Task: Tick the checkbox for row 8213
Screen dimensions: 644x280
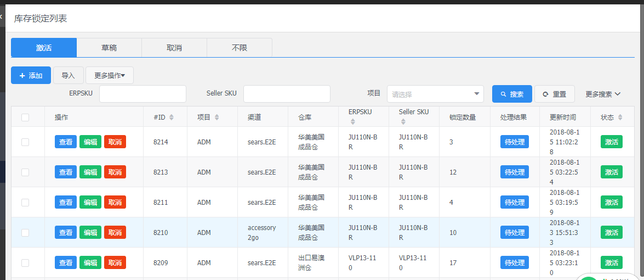Action: 25,172
